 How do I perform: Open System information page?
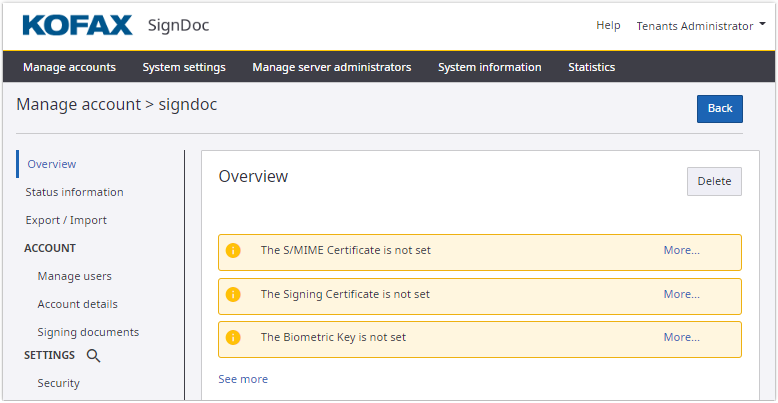pyautogui.click(x=489, y=67)
